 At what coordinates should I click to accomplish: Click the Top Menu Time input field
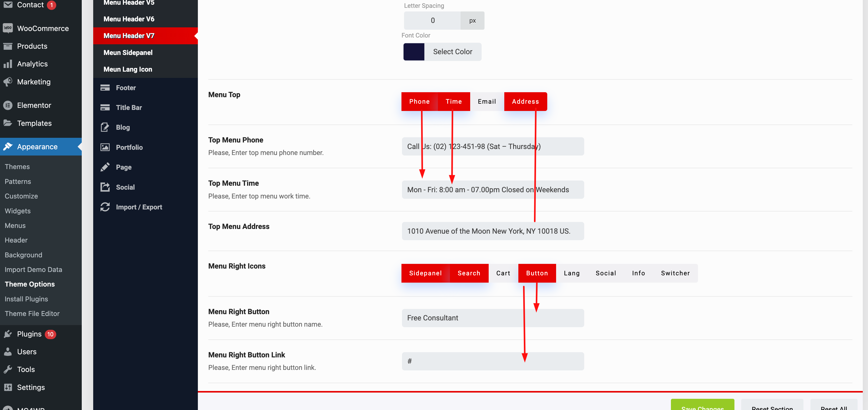point(493,189)
